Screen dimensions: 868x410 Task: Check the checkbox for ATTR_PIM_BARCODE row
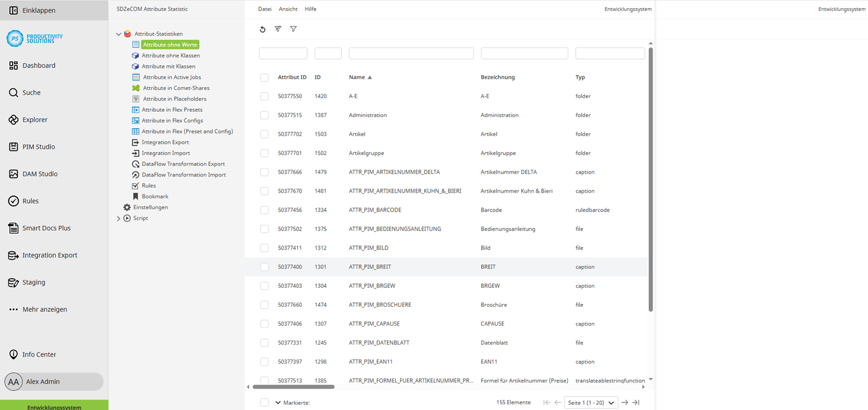[264, 210]
